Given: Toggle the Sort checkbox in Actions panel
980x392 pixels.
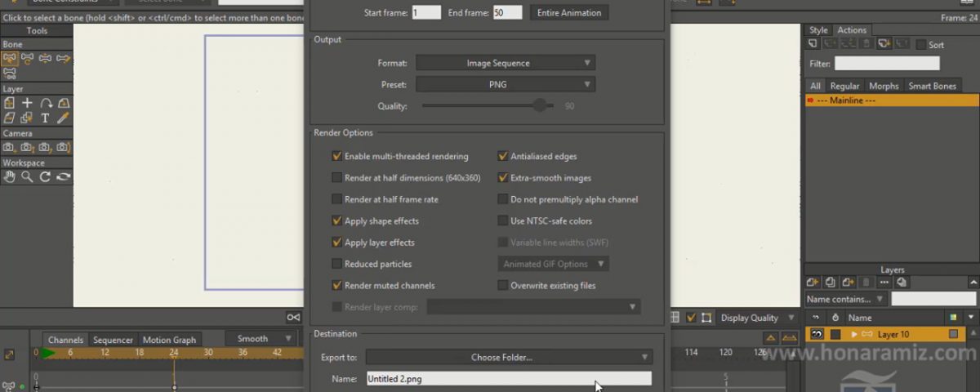Looking at the screenshot, I should point(920,45).
